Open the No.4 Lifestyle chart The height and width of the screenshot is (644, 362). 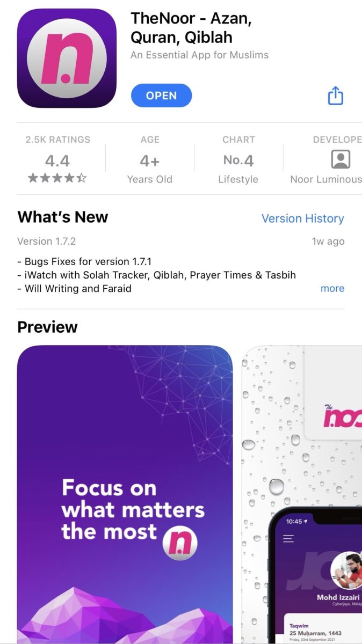point(238,160)
